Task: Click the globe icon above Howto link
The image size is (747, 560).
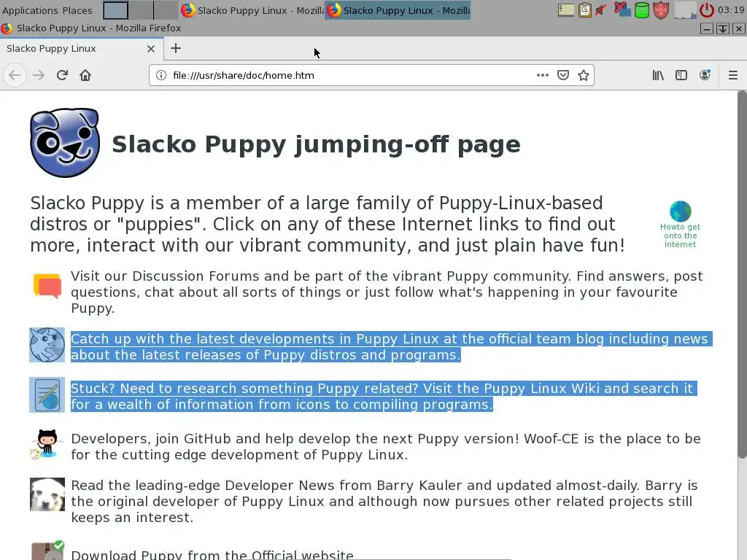Action: (x=681, y=211)
